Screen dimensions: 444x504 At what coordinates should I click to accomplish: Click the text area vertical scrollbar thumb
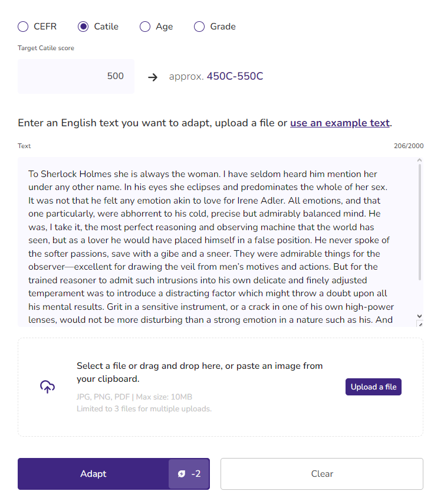tap(420, 224)
